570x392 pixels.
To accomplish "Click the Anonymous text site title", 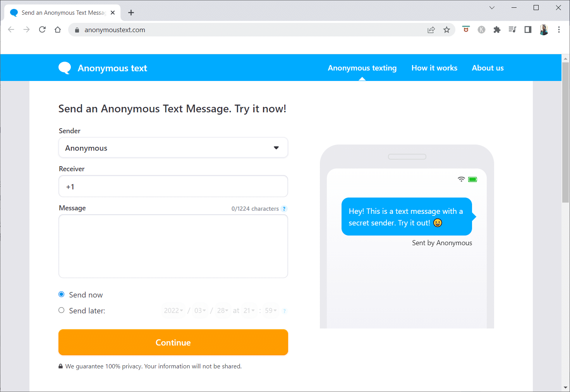I will coord(112,68).
